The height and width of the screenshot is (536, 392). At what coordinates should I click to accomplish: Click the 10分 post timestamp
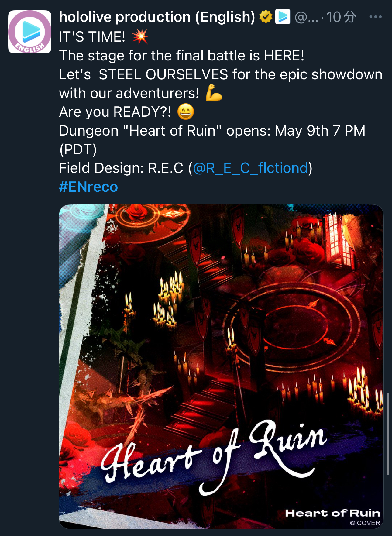pos(341,17)
